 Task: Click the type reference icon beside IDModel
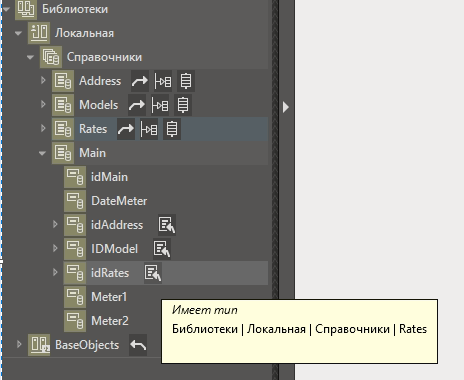pos(162,249)
